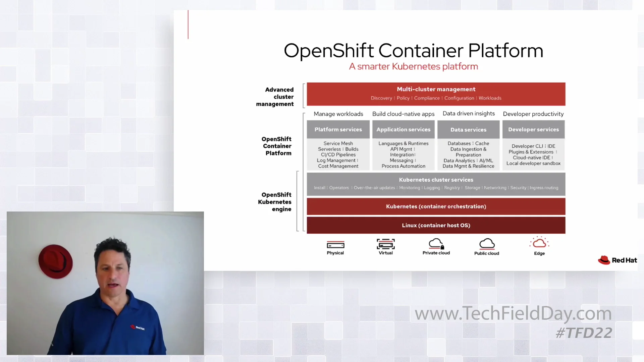Toggle Developer productivity services view
This screenshot has height=362, width=644.
pyautogui.click(x=533, y=129)
